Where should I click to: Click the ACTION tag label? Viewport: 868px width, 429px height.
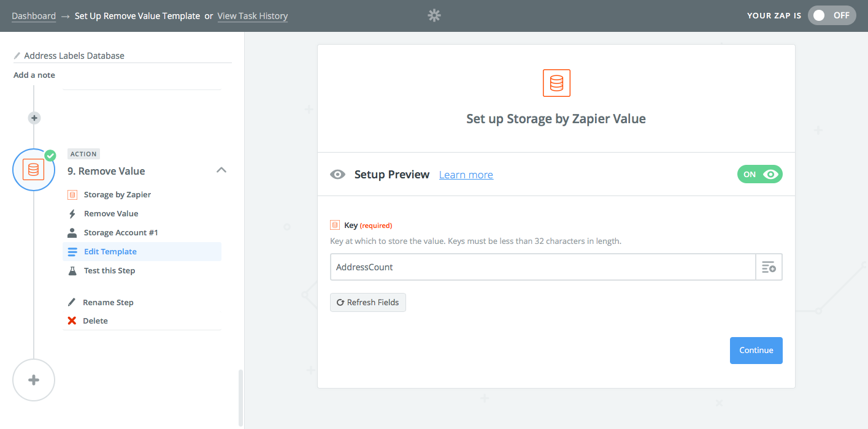click(83, 154)
